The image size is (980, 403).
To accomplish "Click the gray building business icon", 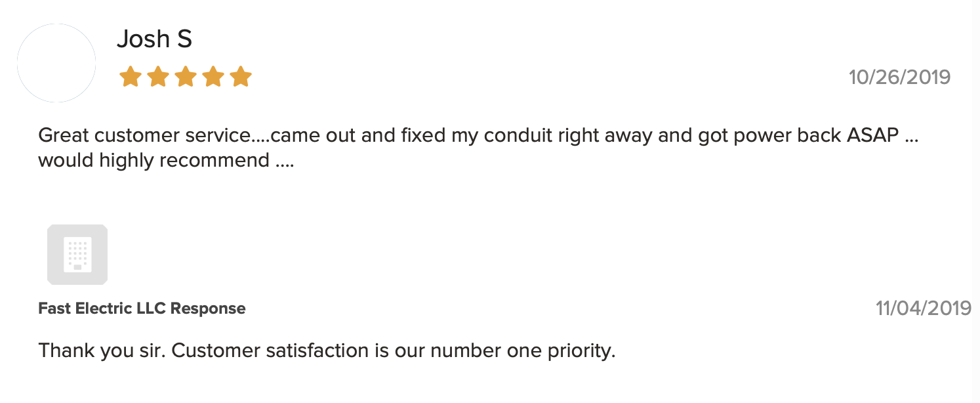I will pyautogui.click(x=77, y=255).
